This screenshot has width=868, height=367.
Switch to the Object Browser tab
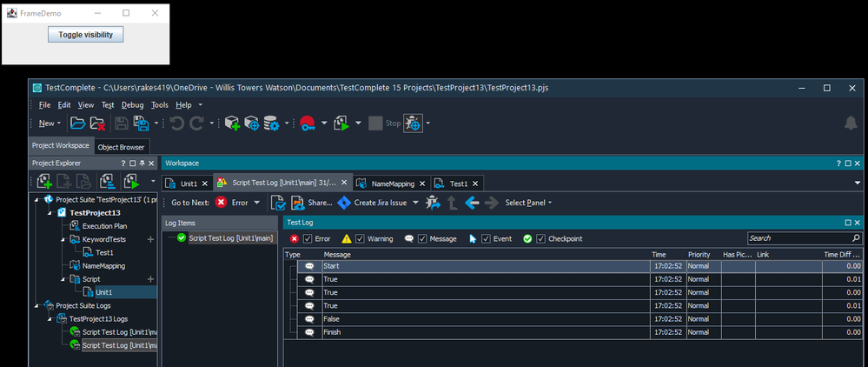point(122,147)
